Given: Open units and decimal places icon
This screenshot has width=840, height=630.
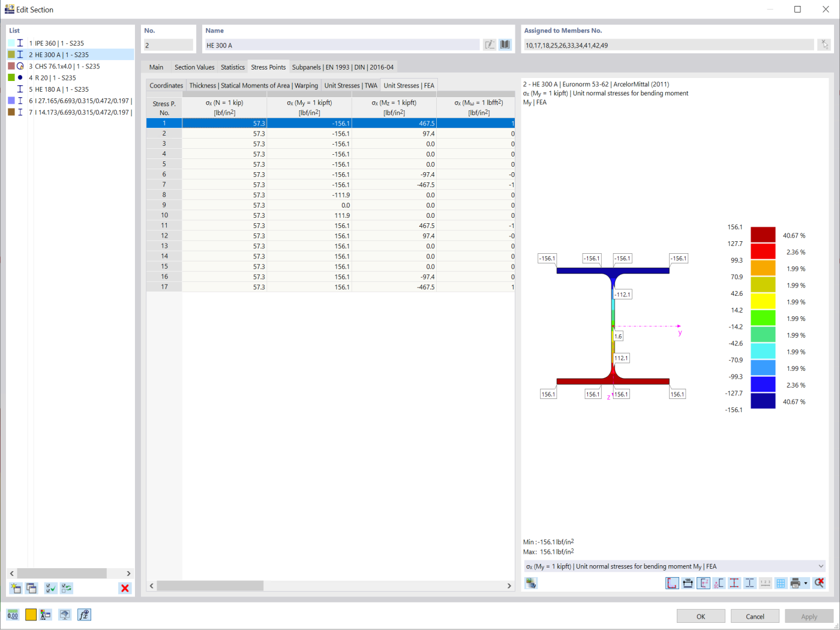Looking at the screenshot, I should (13, 614).
